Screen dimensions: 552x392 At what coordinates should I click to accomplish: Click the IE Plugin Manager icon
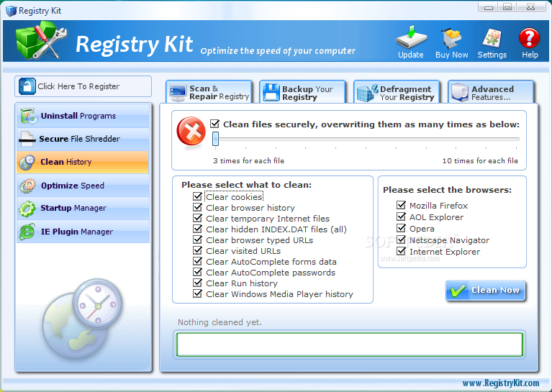[x=27, y=232]
